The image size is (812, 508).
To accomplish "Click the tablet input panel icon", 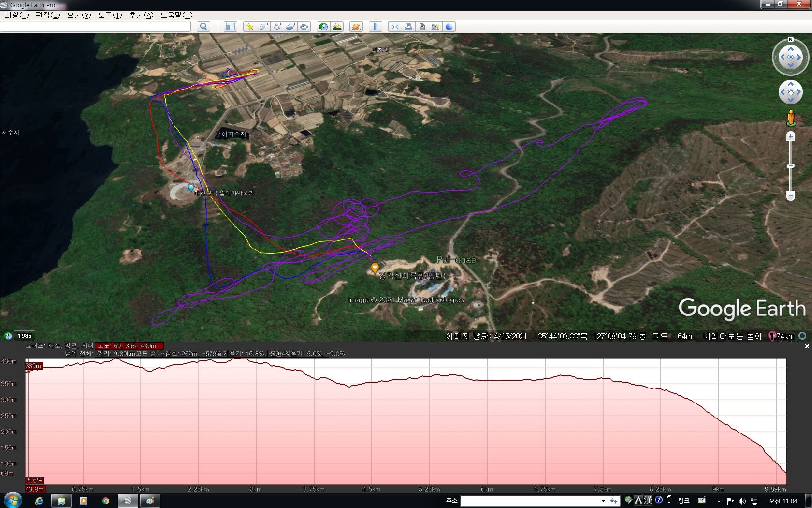I will 702,500.
